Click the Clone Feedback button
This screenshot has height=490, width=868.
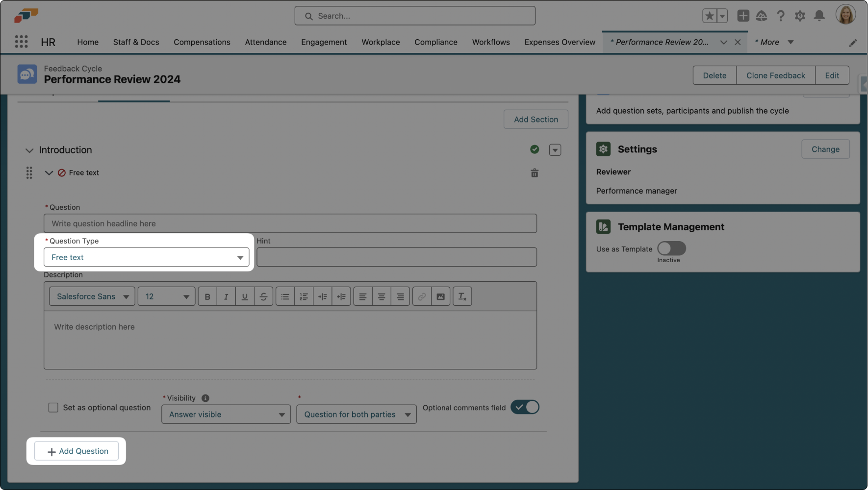coord(775,75)
